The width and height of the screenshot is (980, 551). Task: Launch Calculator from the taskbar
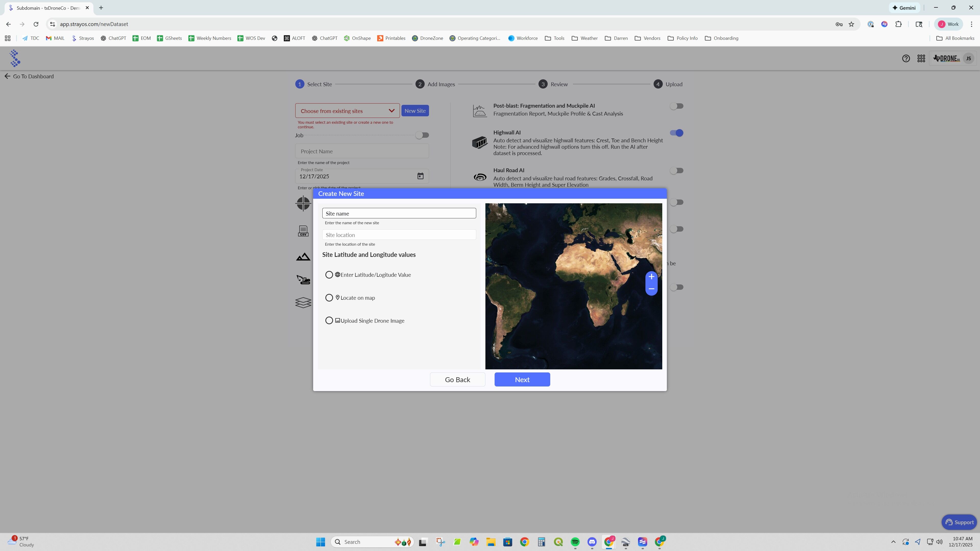[541, 542]
